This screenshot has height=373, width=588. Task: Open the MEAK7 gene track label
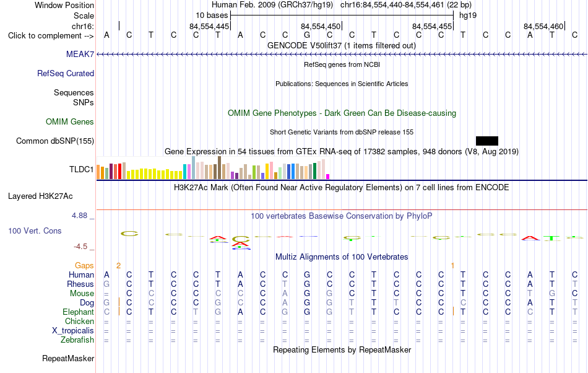pos(80,54)
